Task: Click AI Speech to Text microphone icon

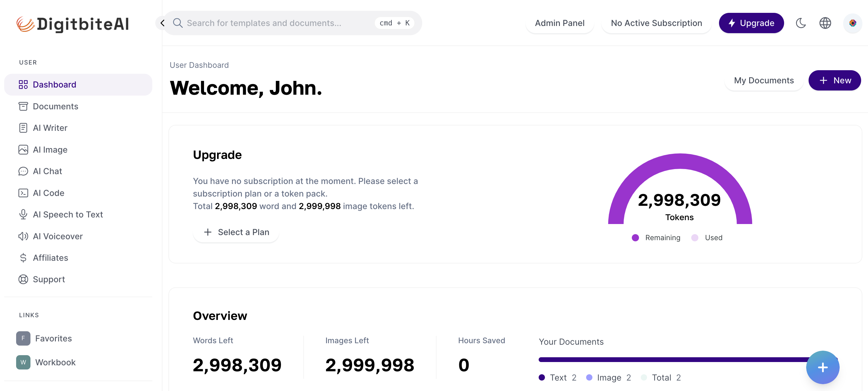Action: 23,214
